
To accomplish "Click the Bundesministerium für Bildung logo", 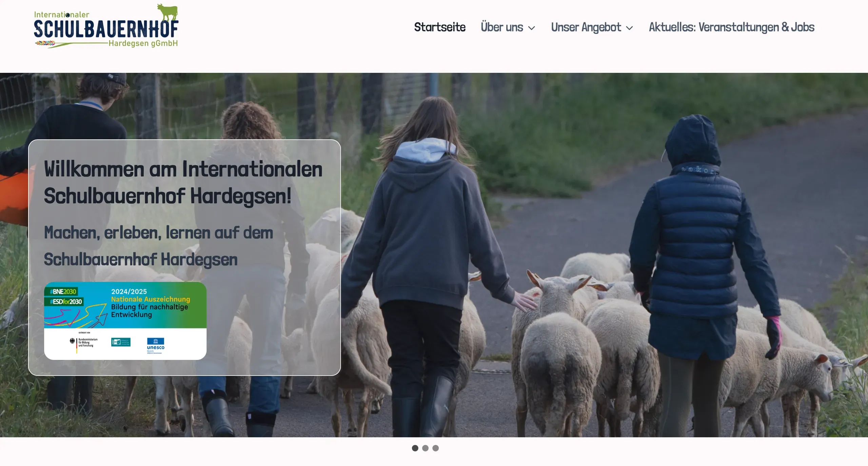I will (x=84, y=344).
